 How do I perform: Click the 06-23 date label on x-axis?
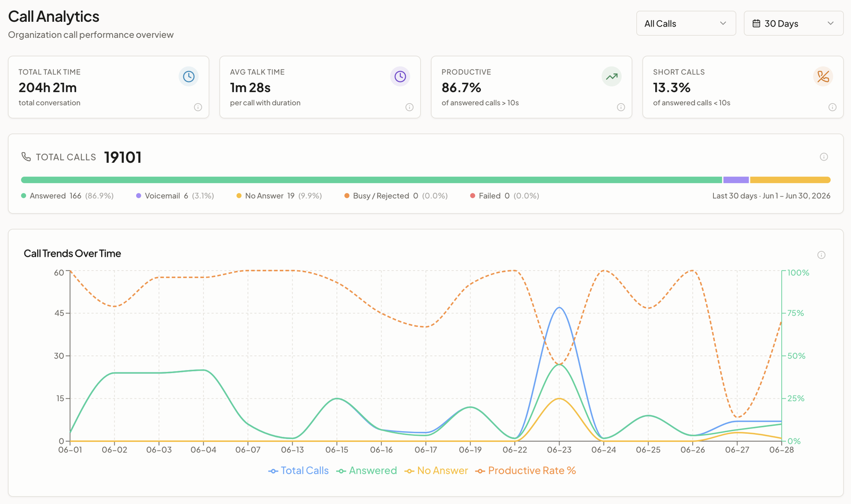[559, 450]
